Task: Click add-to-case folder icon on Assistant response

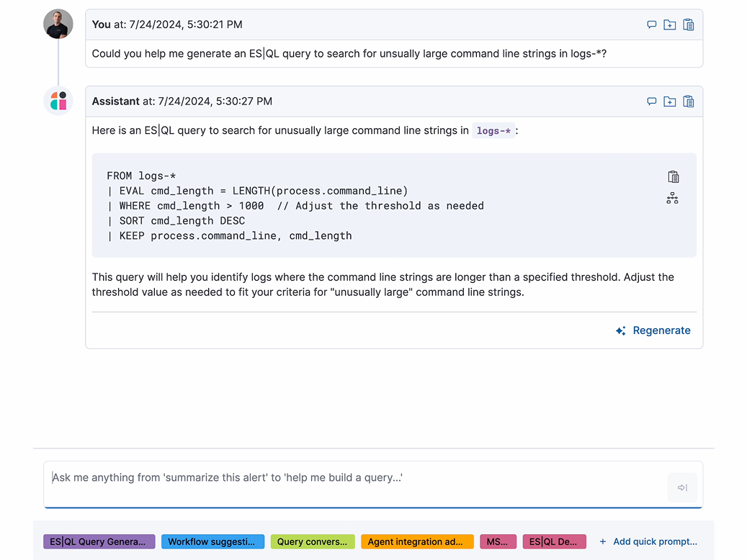Action: (670, 101)
